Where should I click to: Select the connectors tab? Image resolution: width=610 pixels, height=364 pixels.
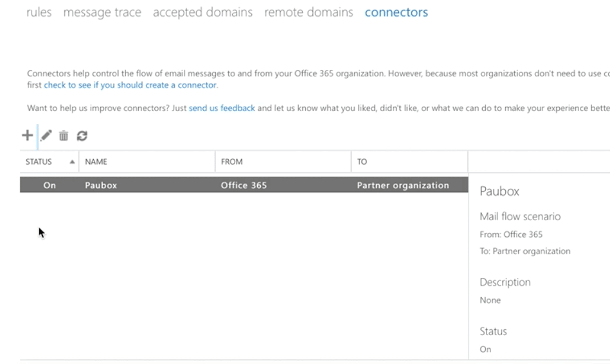tap(396, 12)
